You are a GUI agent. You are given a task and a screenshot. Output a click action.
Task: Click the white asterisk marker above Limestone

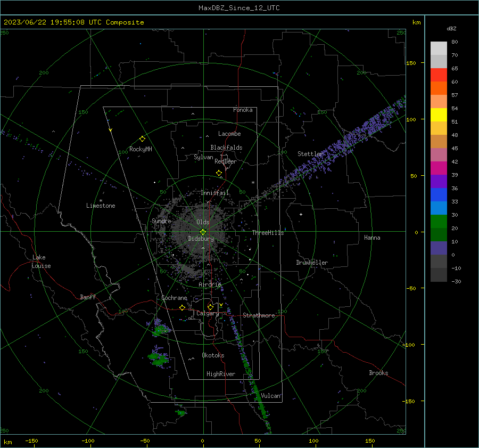101,201
